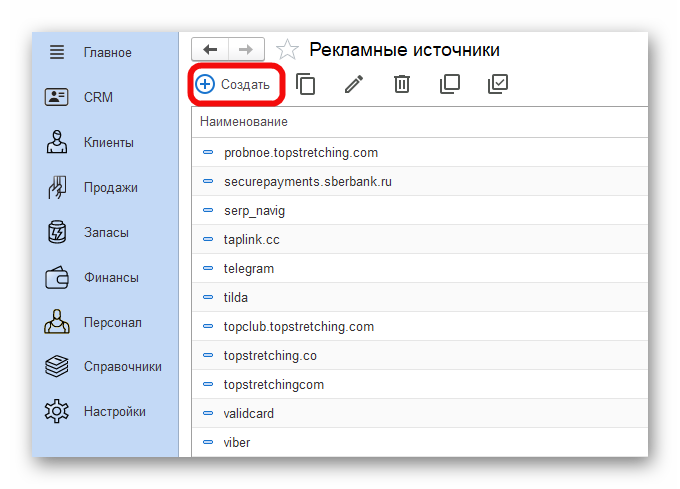Image resolution: width=680 pixels, height=489 pixels.
Task: Open the CRM section
Action: [98, 97]
